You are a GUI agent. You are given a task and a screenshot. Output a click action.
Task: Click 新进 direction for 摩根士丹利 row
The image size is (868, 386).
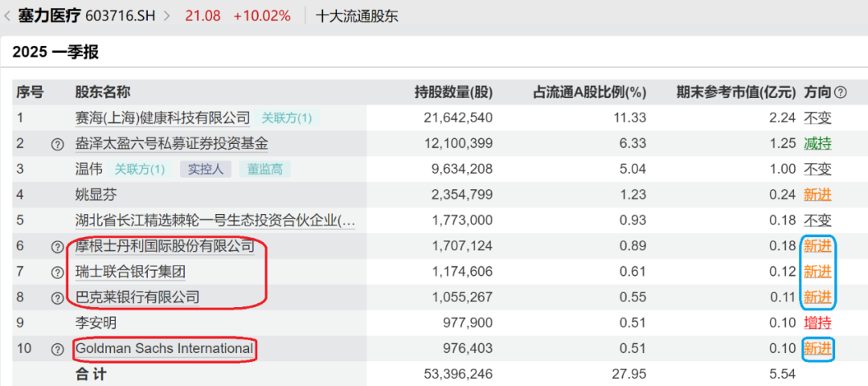click(817, 246)
